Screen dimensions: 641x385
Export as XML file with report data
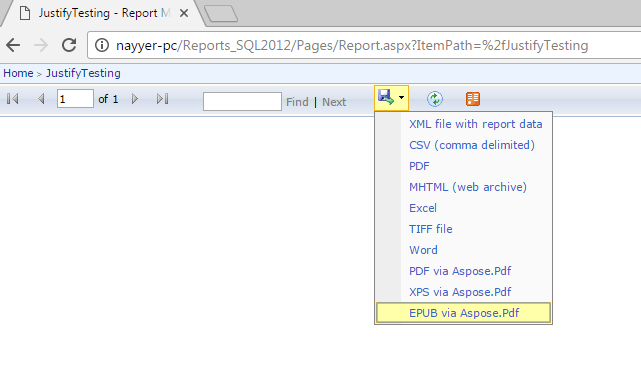[475, 124]
